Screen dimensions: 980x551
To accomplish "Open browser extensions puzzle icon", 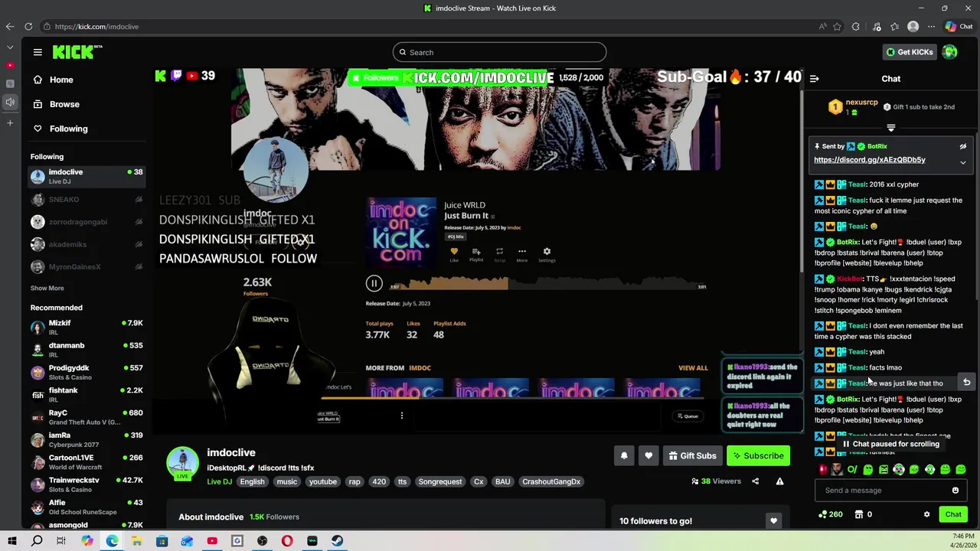I will 855,26.
